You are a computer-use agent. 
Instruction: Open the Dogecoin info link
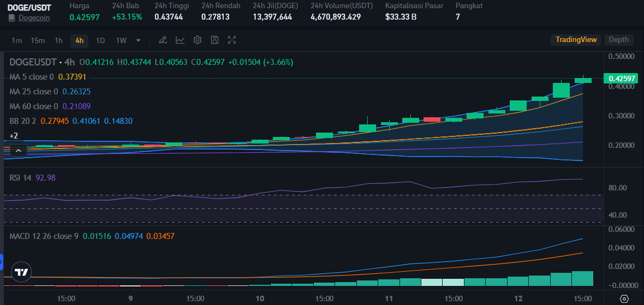point(34,18)
